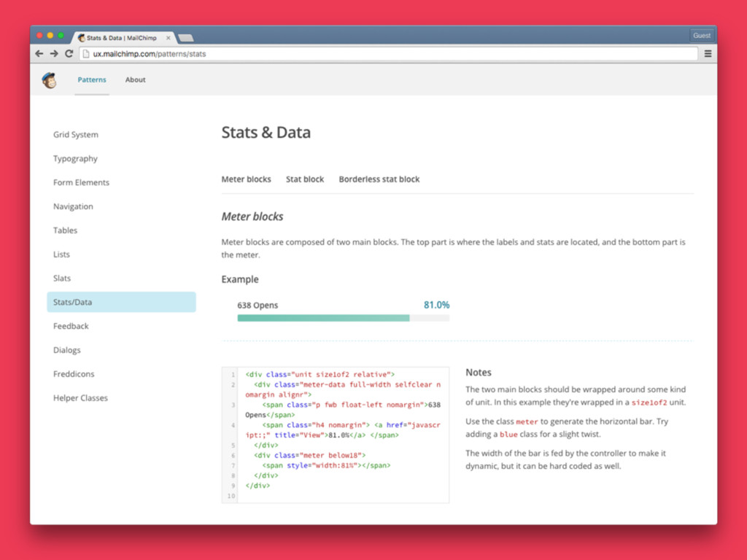Open a new browser tab
Viewport: 747px width, 560px height.
click(185, 37)
